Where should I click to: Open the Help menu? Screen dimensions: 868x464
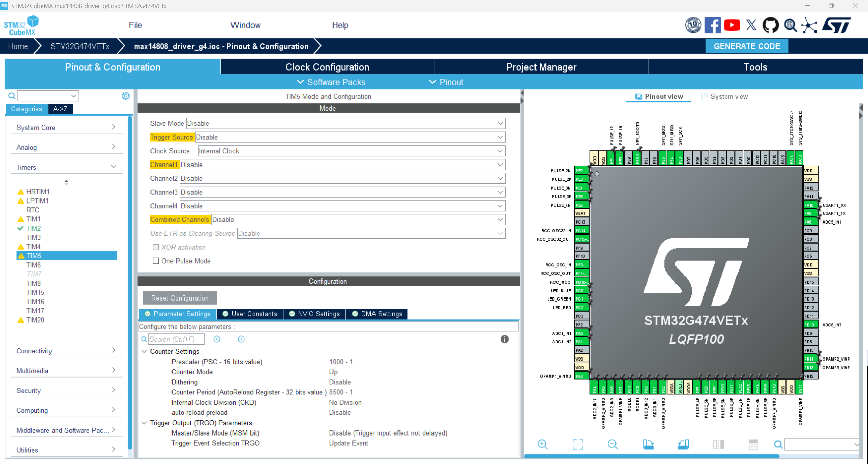(x=340, y=25)
